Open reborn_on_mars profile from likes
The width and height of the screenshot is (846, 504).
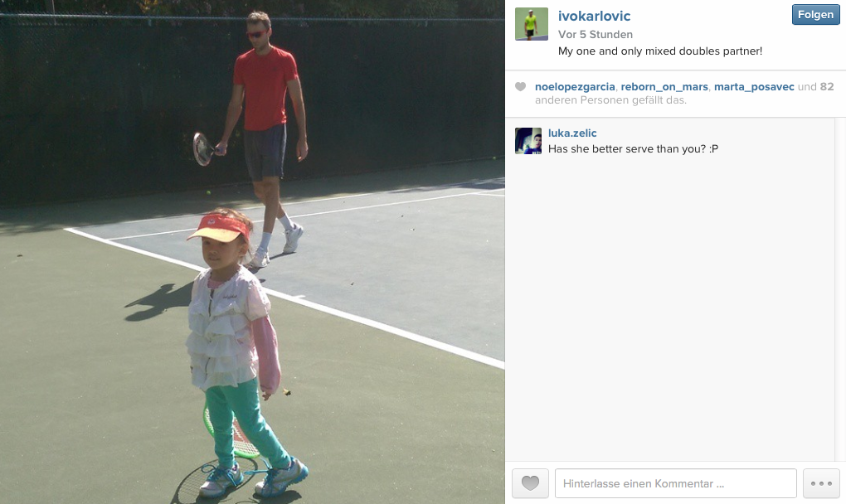[x=664, y=87]
